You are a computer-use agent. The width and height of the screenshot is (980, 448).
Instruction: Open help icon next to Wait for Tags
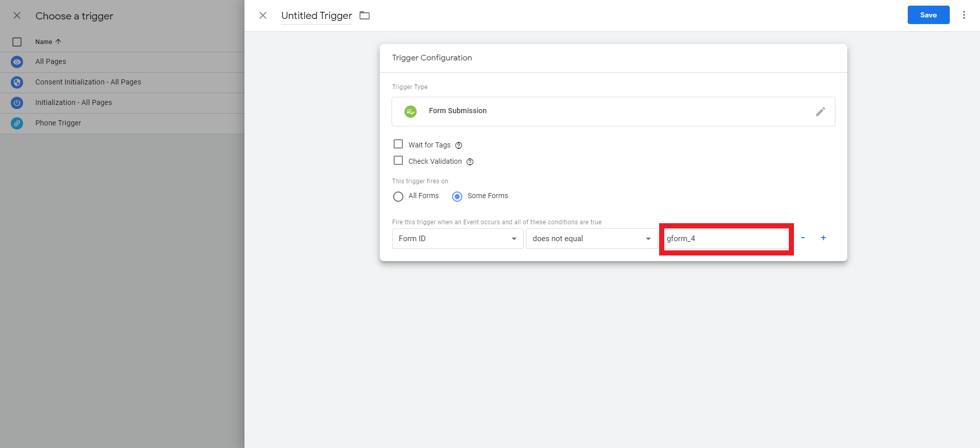click(x=459, y=145)
